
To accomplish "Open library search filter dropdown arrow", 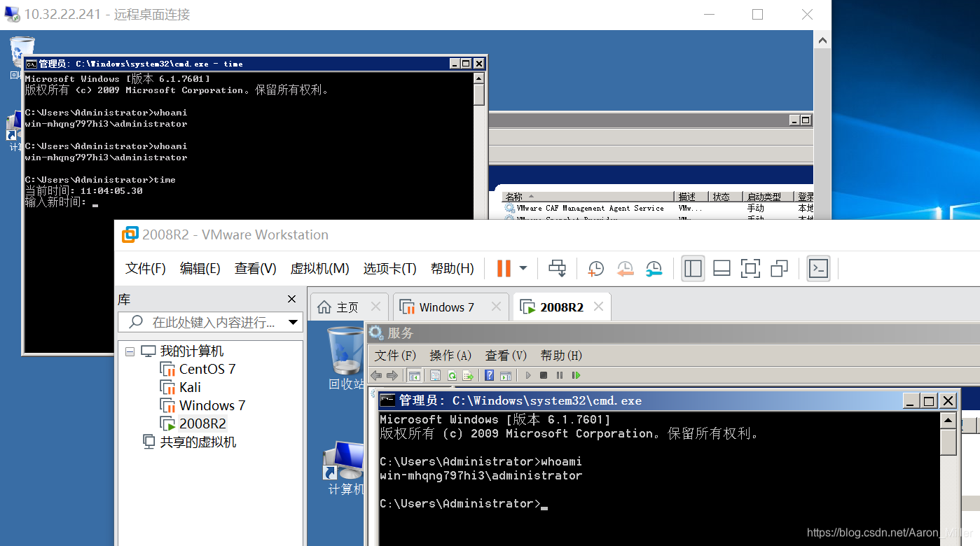I will coord(294,323).
